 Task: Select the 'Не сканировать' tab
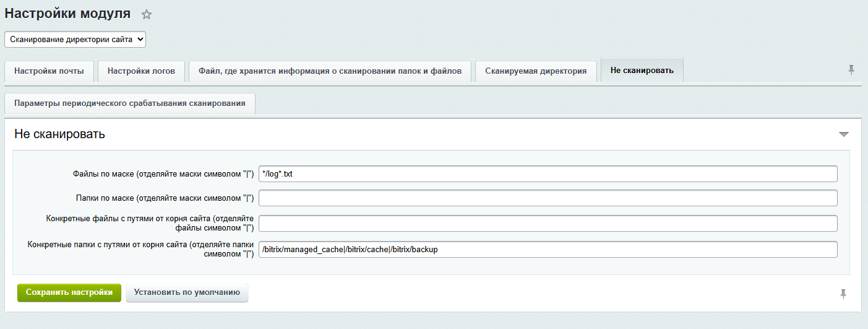point(642,70)
